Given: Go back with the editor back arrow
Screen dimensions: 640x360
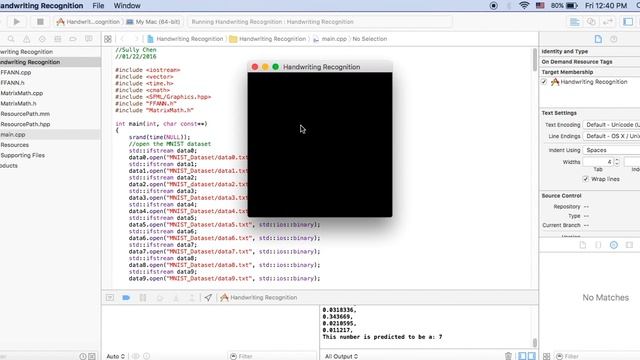Looking at the screenshot, I should (x=122, y=39).
